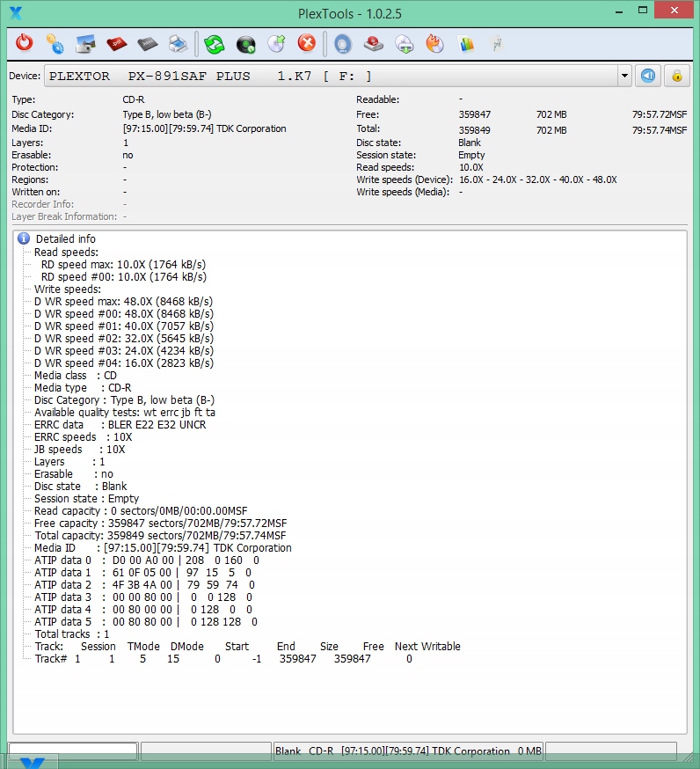Open the Device selection dropdown arrow

click(x=624, y=76)
